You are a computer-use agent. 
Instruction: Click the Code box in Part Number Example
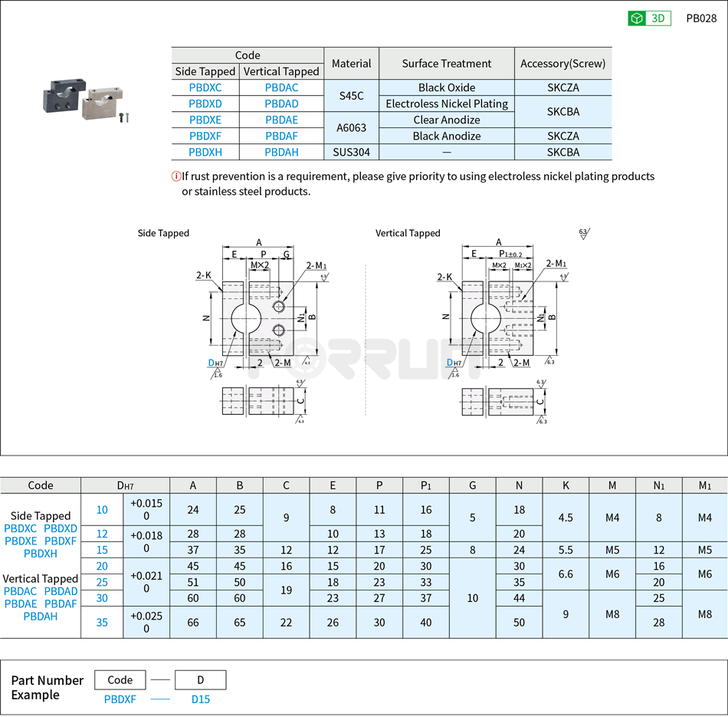pyautogui.click(x=120, y=679)
